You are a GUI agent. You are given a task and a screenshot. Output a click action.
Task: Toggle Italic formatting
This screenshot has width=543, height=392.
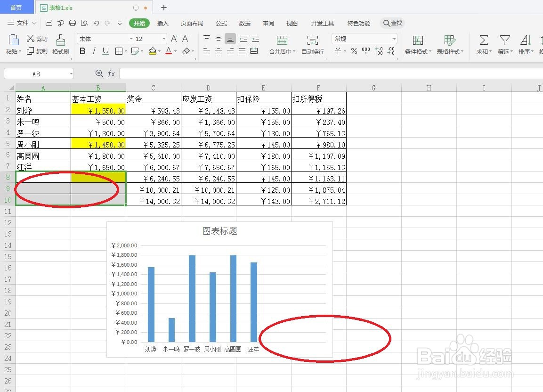[94, 51]
